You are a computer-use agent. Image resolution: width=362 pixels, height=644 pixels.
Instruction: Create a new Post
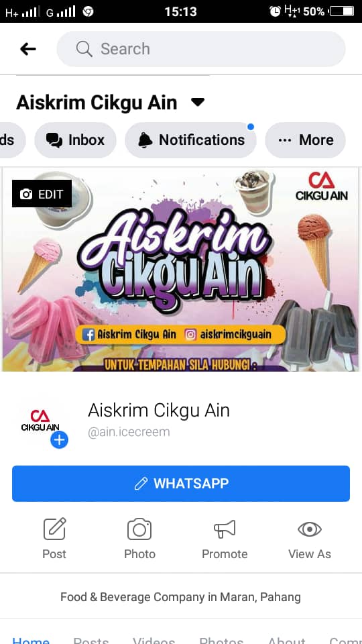(x=54, y=538)
